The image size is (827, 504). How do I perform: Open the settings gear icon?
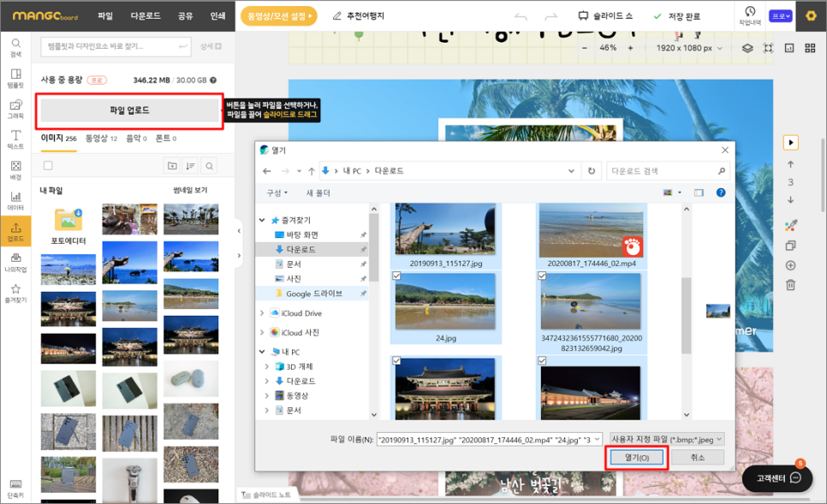811,15
